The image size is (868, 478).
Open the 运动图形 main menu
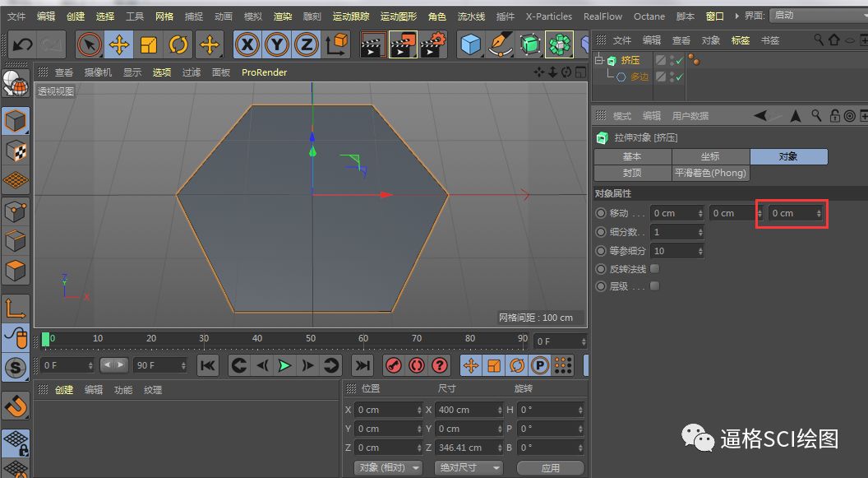pos(399,16)
